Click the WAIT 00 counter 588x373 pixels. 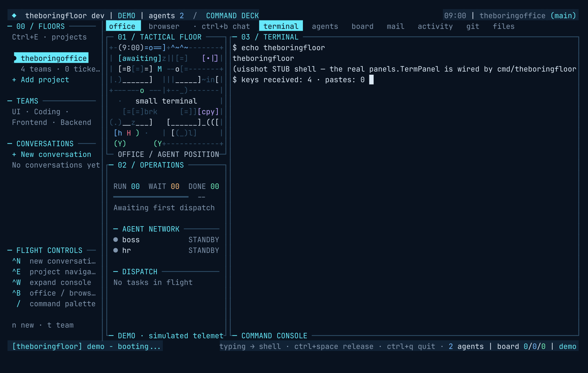pyautogui.click(x=164, y=186)
